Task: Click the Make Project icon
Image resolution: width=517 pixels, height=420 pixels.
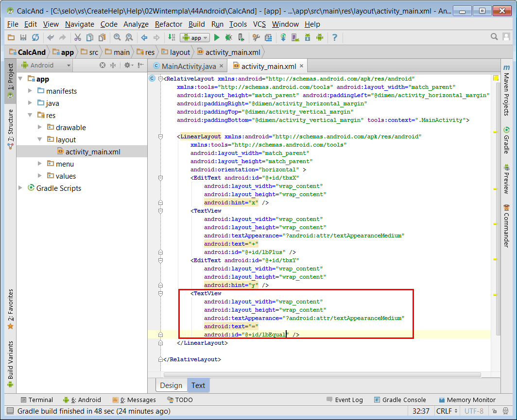Action: pyautogui.click(x=172, y=37)
